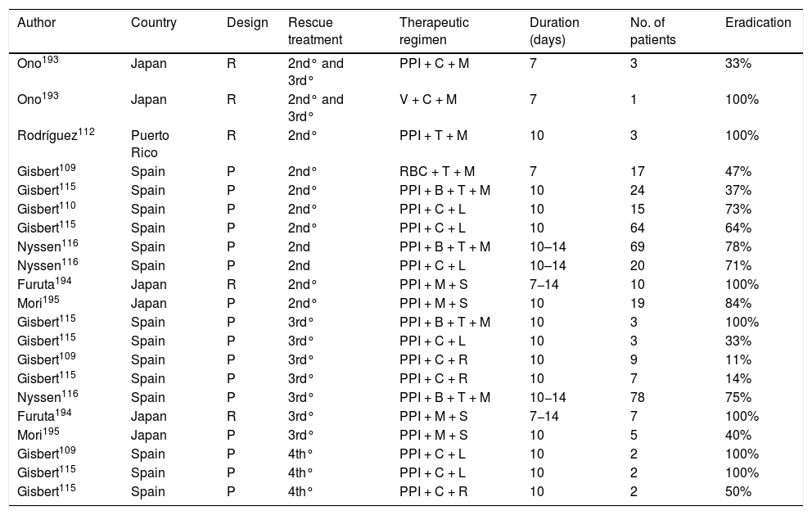Click the RBC + T + M regimen cell
This screenshot has width=812, height=515.
tap(436, 172)
